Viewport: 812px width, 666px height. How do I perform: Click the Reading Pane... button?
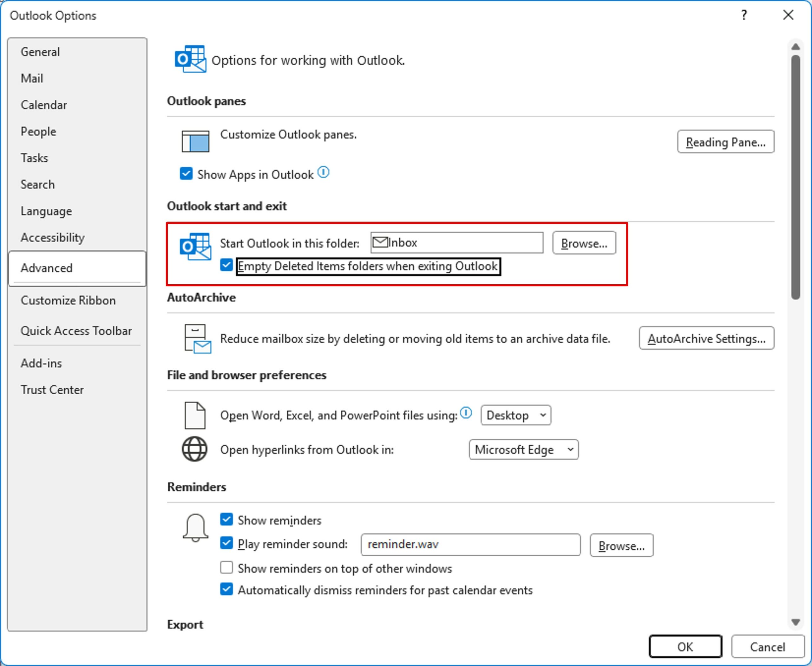[x=725, y=142]
